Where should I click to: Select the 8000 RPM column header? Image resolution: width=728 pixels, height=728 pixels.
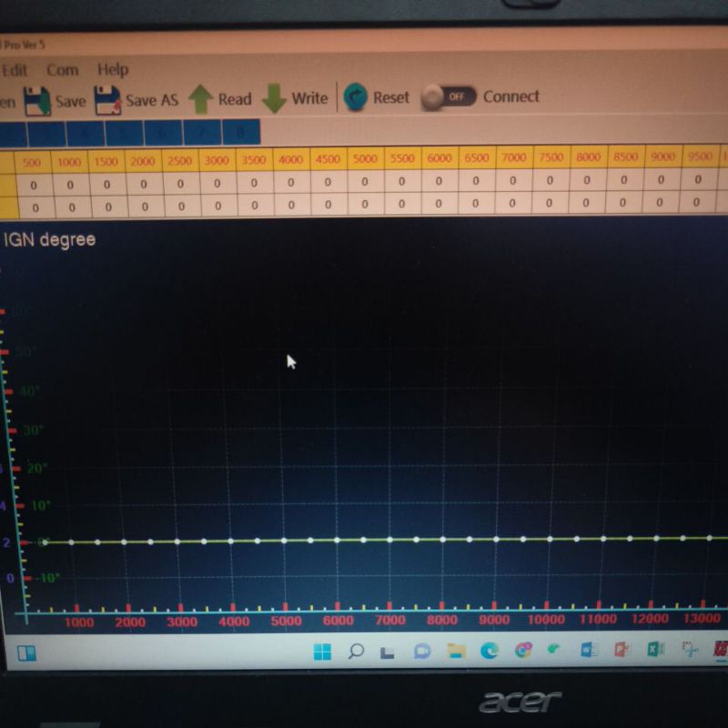pos(588,157)
